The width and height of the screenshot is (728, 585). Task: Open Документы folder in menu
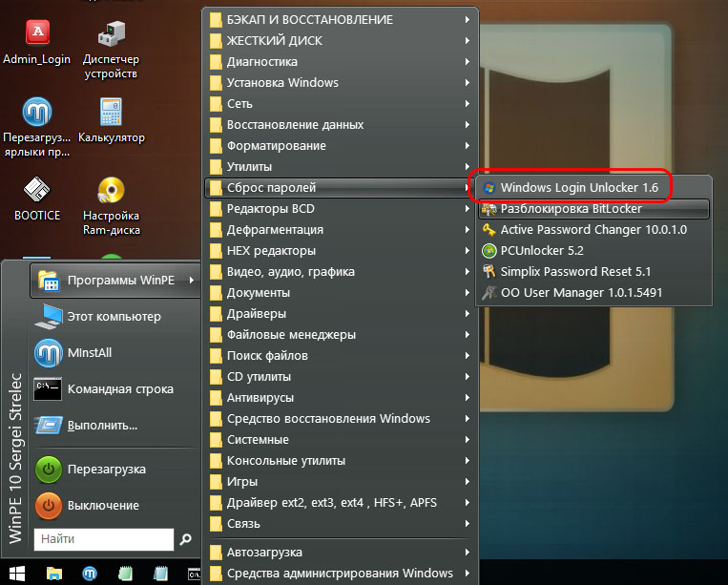click(342, 292)
